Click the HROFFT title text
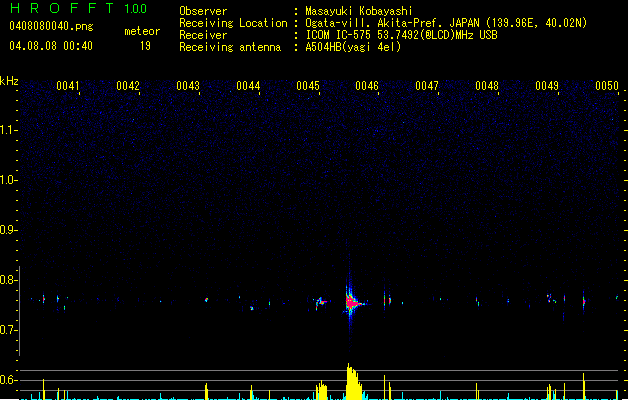Screen dimensions: 629x400 click(60, 9)
